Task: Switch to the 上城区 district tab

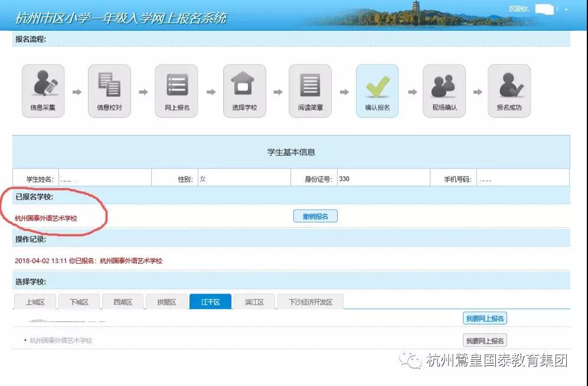Action: tap(36, 302)
